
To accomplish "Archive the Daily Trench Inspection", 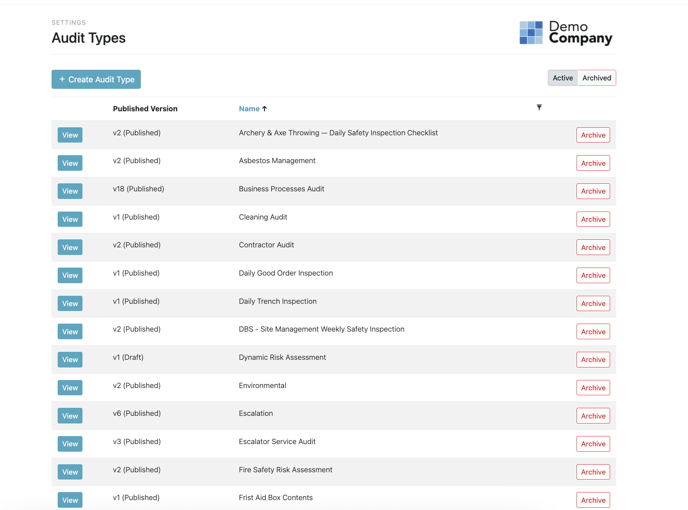I will [593, 303].
